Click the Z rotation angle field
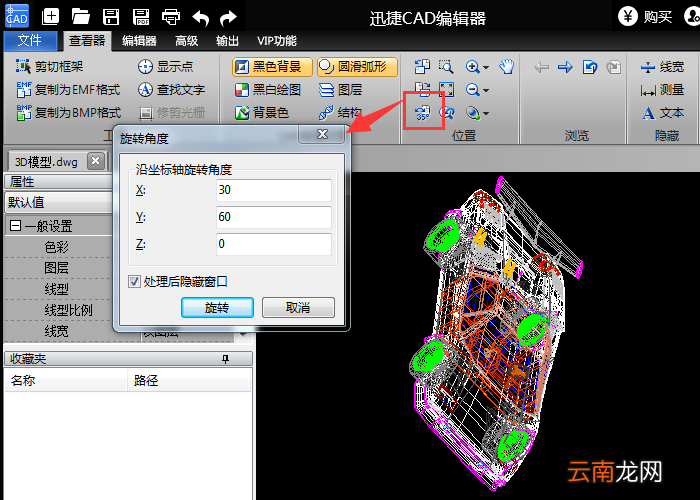The image size is (700, 500). 274,244
